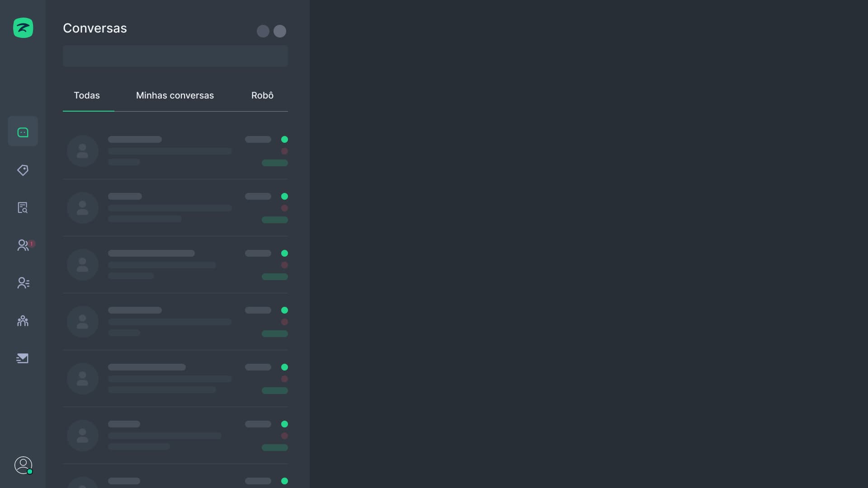Open the send mail icon in sidebar
868x488 pixels.
coord(23,358)
